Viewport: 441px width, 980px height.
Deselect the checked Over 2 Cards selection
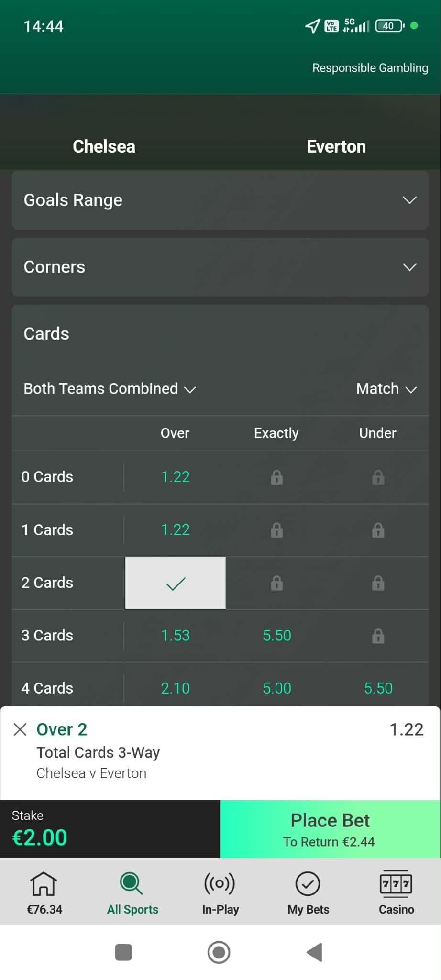[175, 583]
